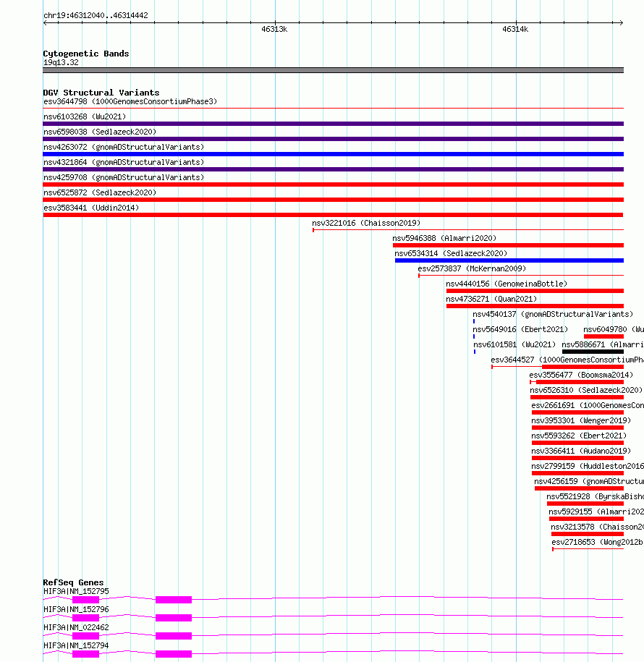Click the blue bar under nsv6534314
Viewport: 644px width, 662px height.
(x=509, y=260)
